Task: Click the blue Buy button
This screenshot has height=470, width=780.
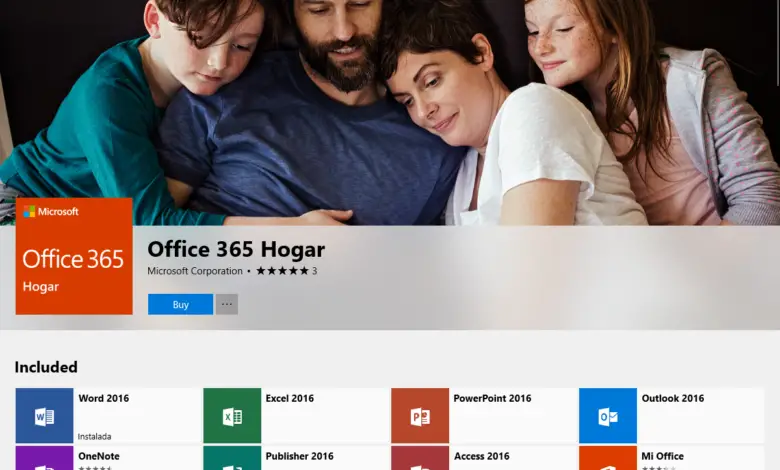Action: [x=180, y=304]
